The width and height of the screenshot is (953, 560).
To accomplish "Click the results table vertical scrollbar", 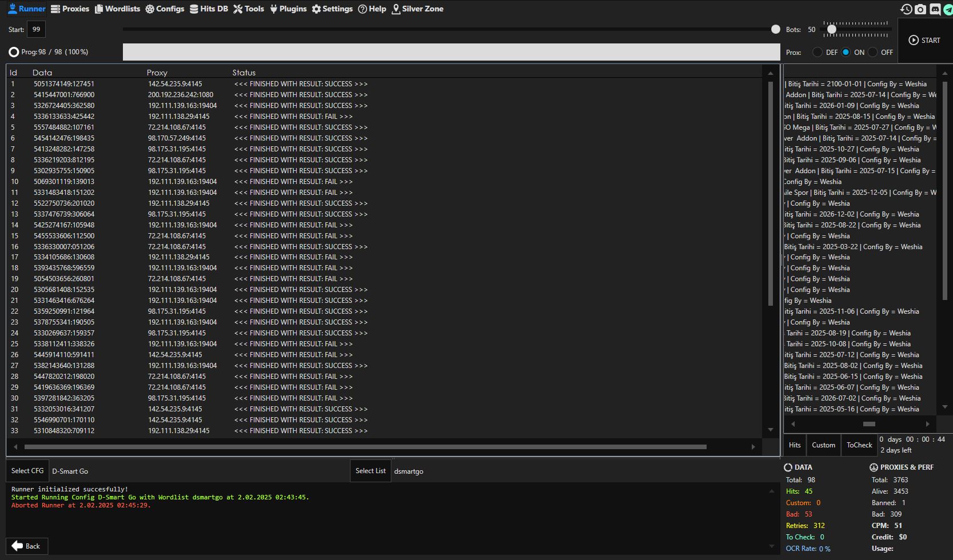I will tap(771, 194).
